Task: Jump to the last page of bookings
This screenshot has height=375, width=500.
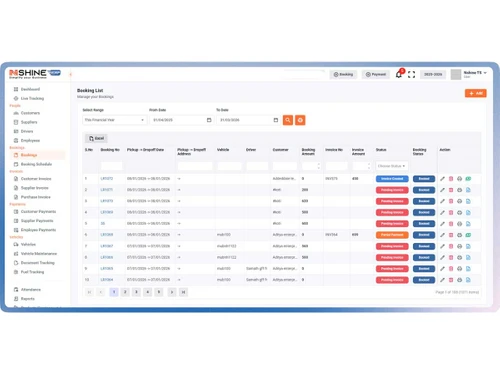Action: click(x=183, y=292)
